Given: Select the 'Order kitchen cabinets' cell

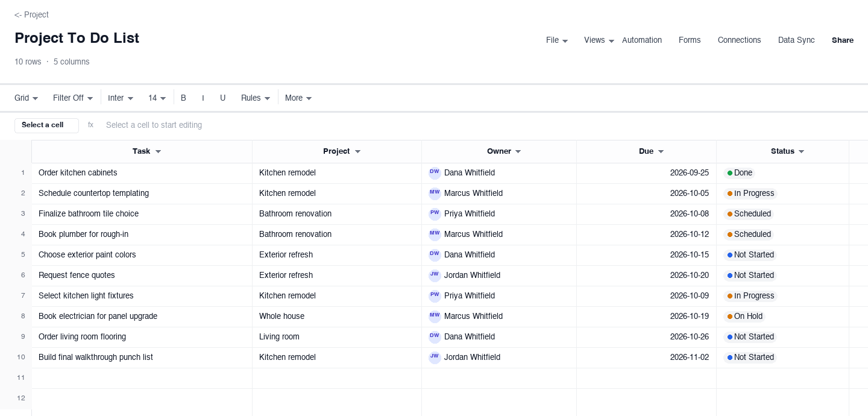Looking at the screenshot, I should (142, 173).
